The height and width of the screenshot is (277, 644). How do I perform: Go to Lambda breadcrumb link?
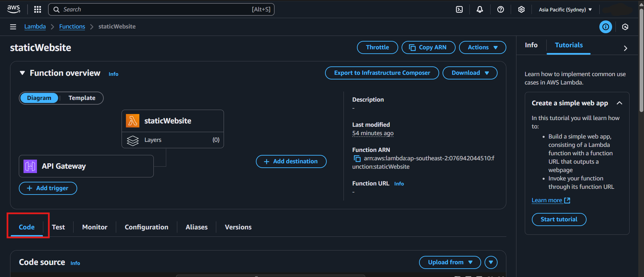pos(35,26)
